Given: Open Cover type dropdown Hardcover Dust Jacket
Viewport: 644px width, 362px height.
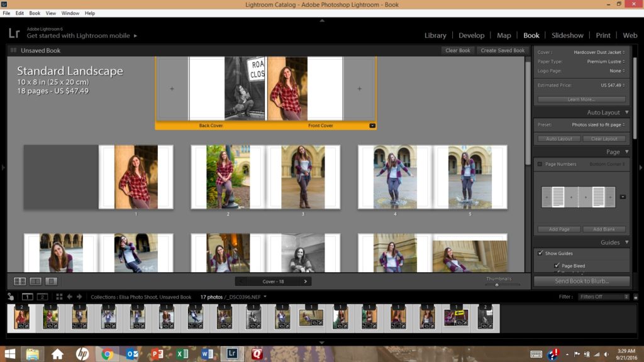Looking at the screenshot, I should (599, 52).
